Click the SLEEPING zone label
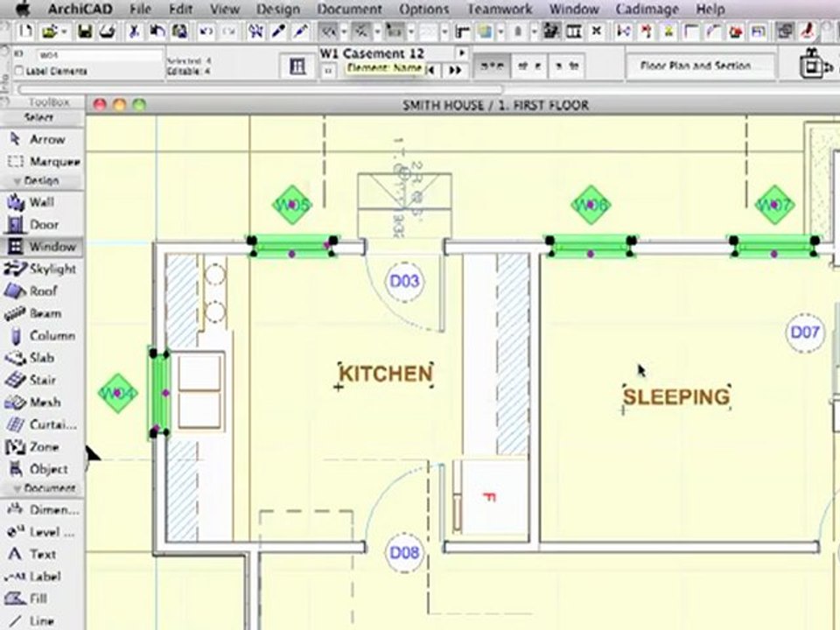Viewport: 840px width, 630px height. tap(676, 397)
